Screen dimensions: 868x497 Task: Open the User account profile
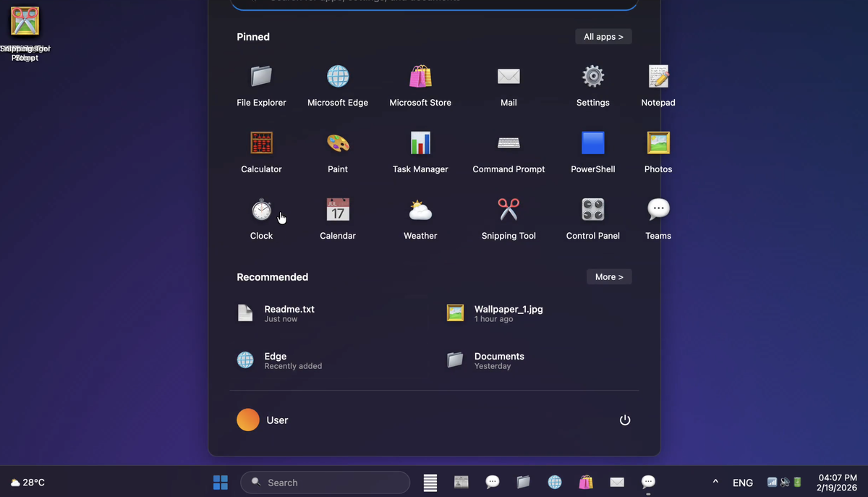click(263, 420)
